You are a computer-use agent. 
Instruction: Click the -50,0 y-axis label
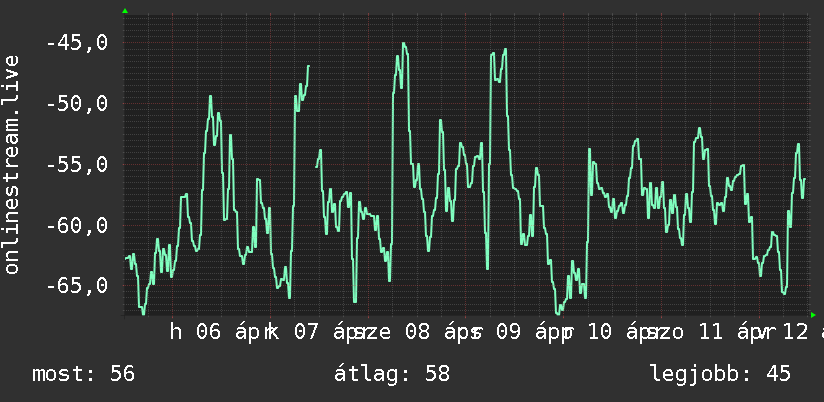tap(77, 104)
